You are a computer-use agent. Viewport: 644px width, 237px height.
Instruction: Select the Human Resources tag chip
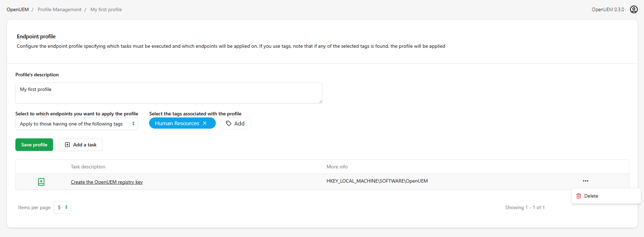[x=177, y=123]
